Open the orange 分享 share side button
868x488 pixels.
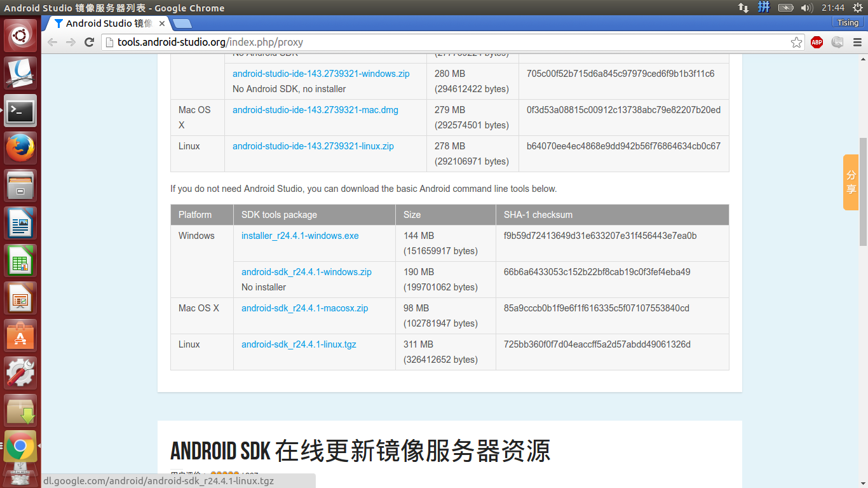851,182
